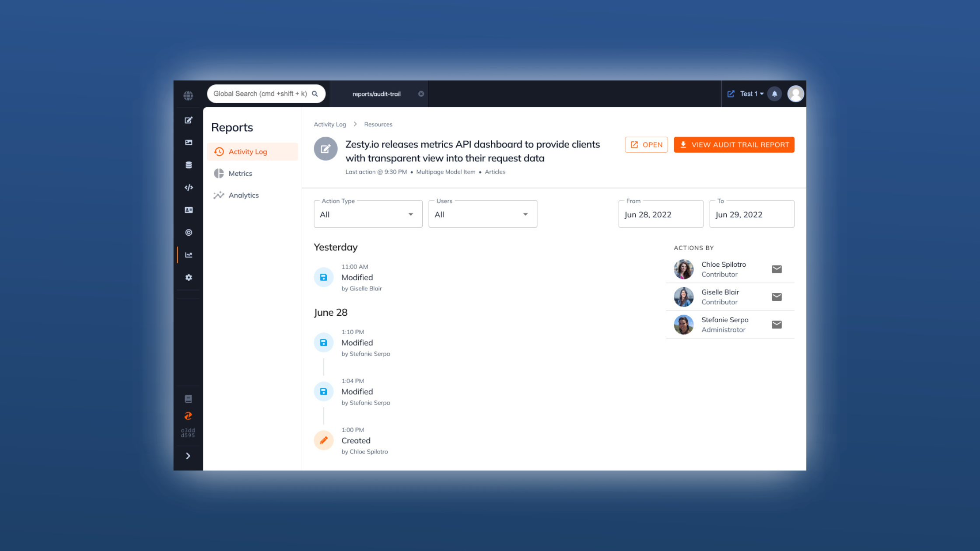Click the From date field Jun 28, 2022
980x551 pixels.
(x=661, y=214)
